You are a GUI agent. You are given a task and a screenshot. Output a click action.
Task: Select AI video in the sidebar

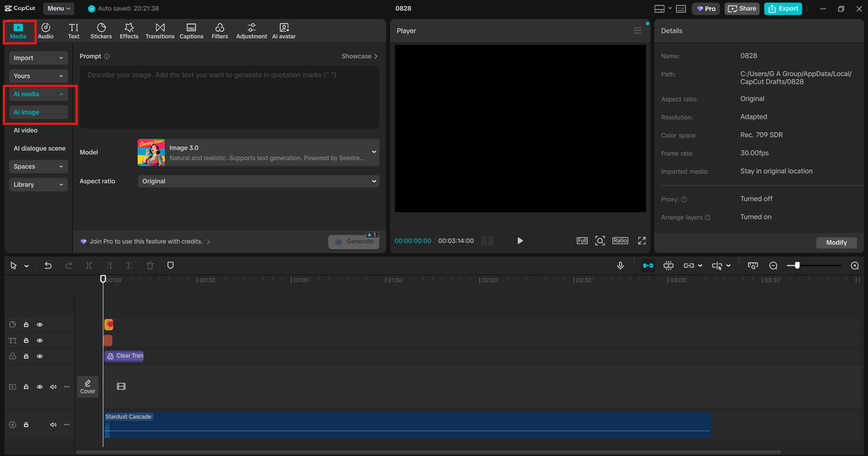click(26, 130)
